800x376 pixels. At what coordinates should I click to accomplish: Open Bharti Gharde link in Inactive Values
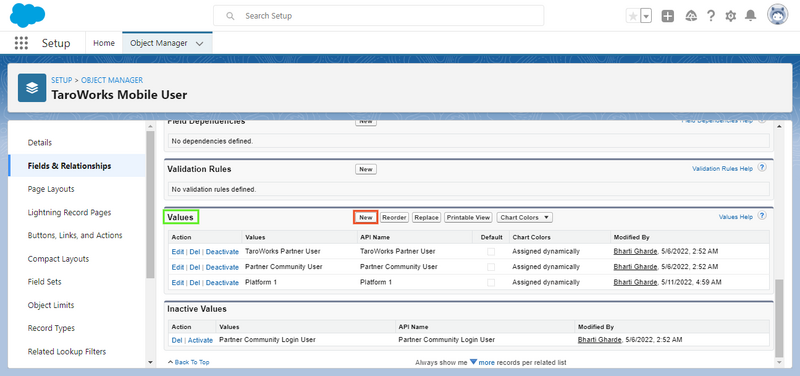(599, 340)
